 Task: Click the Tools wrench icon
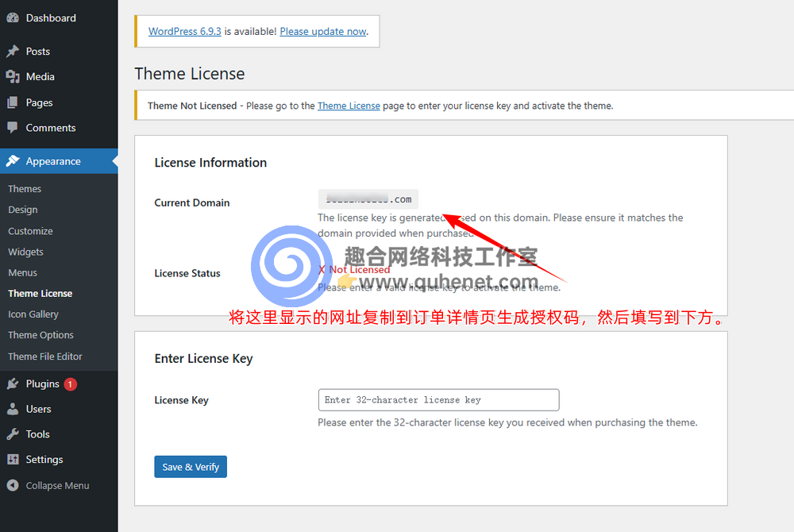(13, 434)
